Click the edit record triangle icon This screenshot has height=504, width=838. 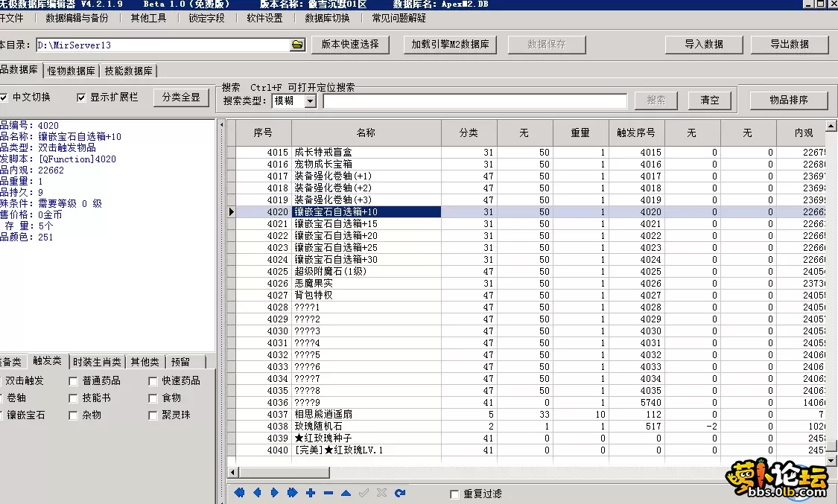[346, 493]
